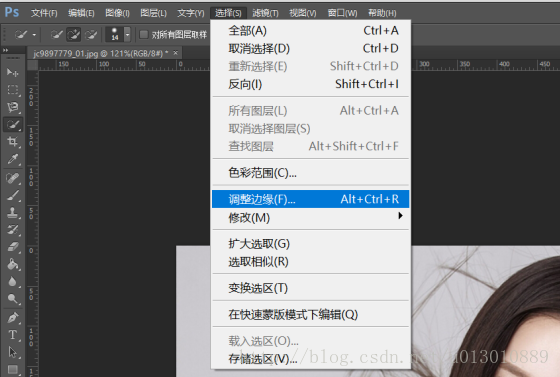Open the 滤镜(T) menu

pos(265,13)
